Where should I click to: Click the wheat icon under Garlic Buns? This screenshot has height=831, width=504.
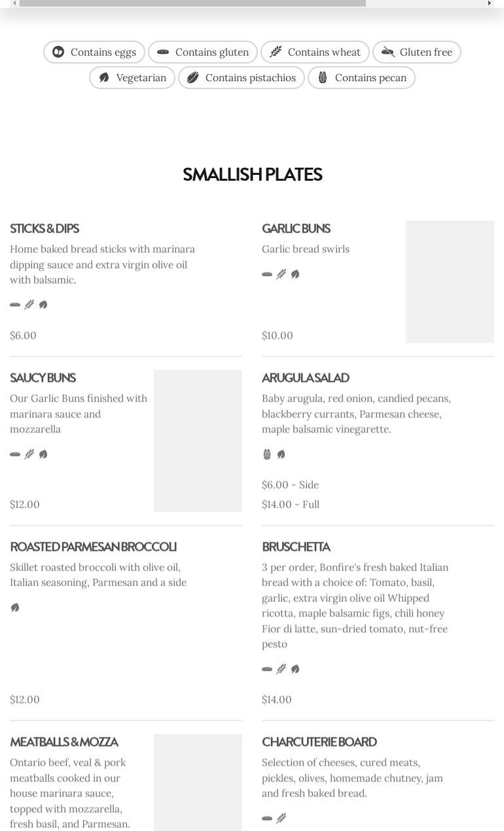click(281, 275)
